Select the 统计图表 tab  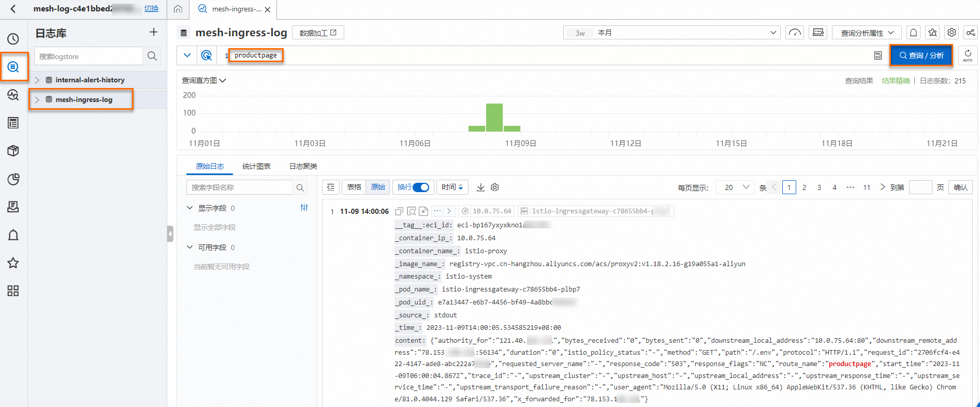coord(256,166)
